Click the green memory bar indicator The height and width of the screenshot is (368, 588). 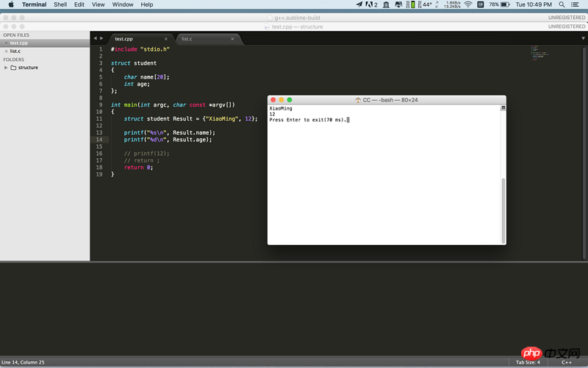(413, 4)
